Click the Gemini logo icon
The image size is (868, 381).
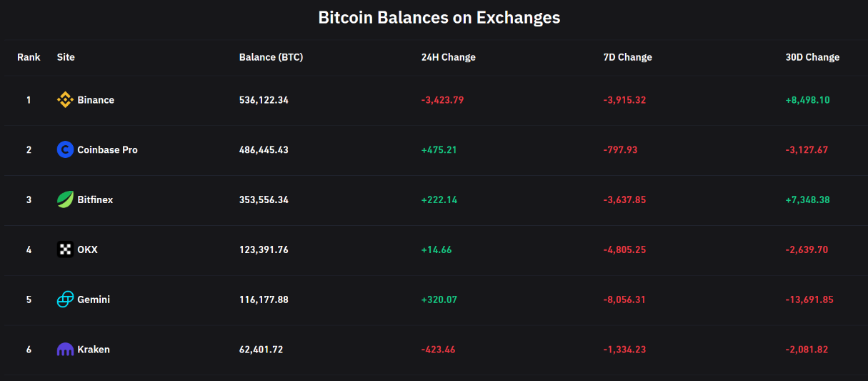click(65, 300)
